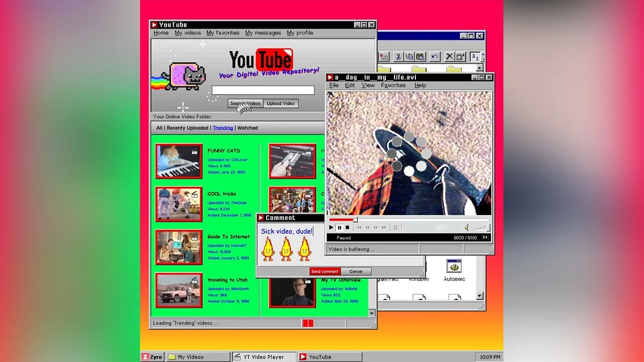Click the comment text 'Sick video, dude!'
This screenshot has width=644, height=362.
click(287, 231)
